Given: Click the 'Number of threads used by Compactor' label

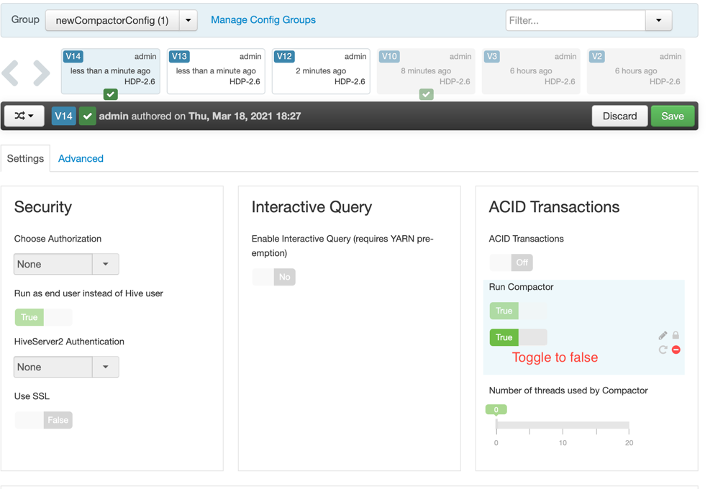Looking at the screenshot, I should (568, 391).
